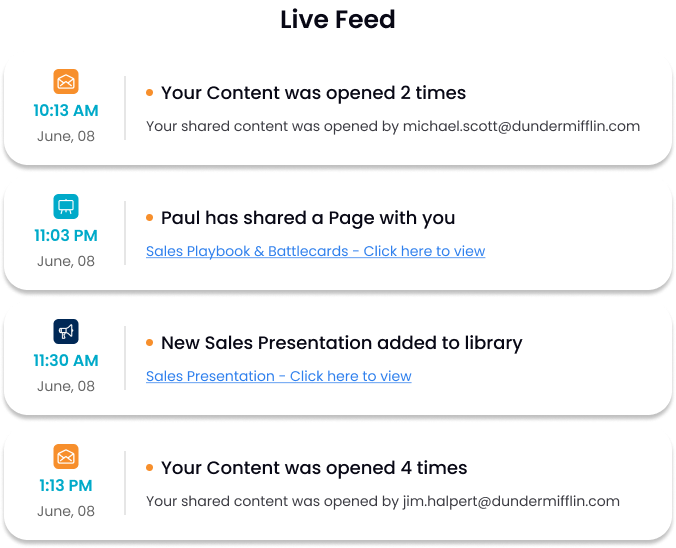This screenshot has width=676, height=548.
Task: Select 'Your Content was opened 4 times' title
Action: (314, 468)
